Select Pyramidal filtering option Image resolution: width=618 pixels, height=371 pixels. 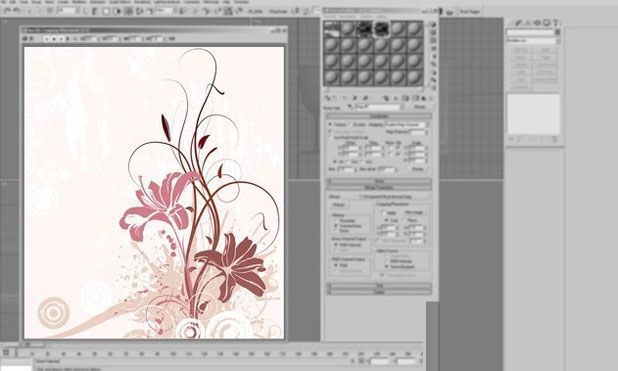tap(336, 221)
